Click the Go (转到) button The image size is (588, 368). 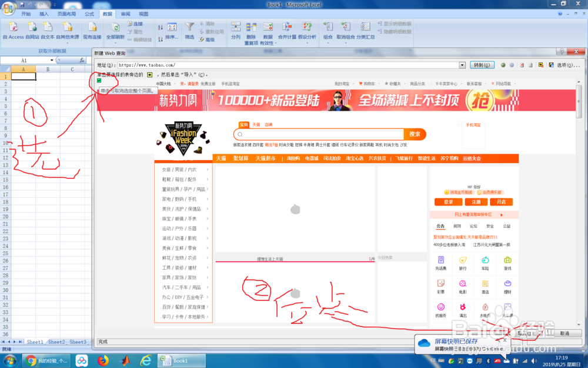pyautogui.click(x=482, y=65)
